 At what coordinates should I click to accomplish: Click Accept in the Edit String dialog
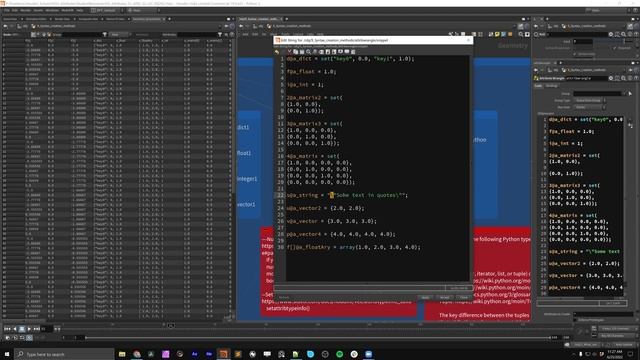click(444, 298)
